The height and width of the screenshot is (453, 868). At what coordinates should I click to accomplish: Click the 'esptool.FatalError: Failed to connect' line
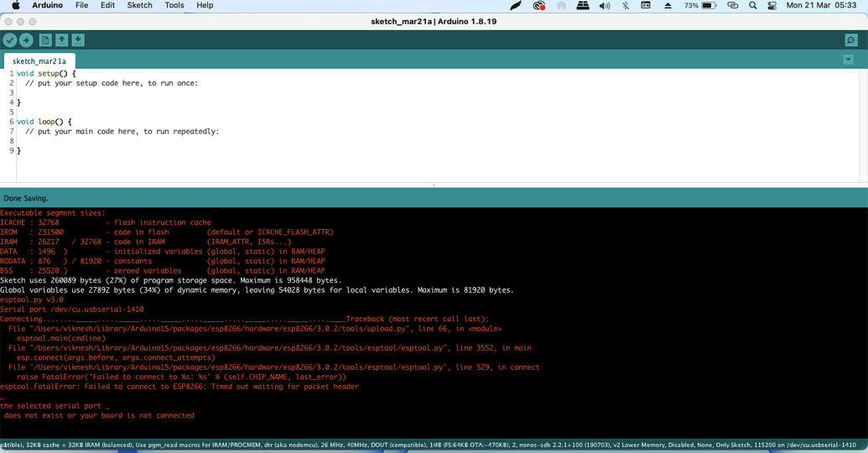tap(179, 387)
